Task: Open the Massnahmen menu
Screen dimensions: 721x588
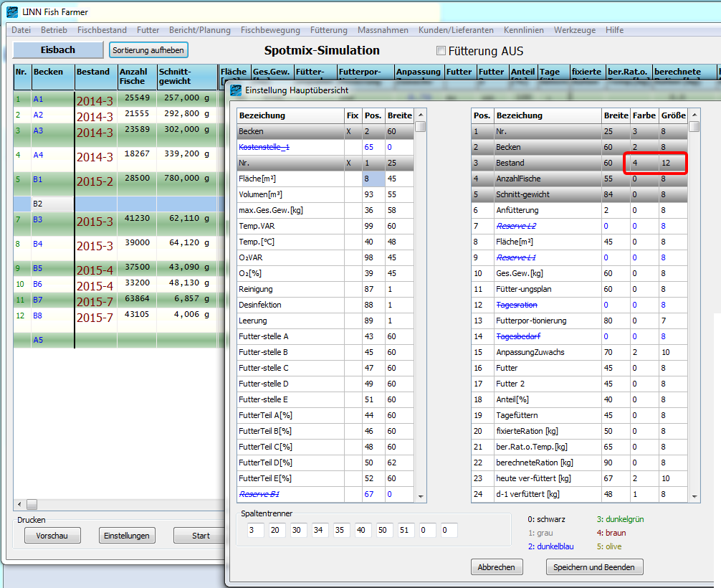Action: coord(383,30)
